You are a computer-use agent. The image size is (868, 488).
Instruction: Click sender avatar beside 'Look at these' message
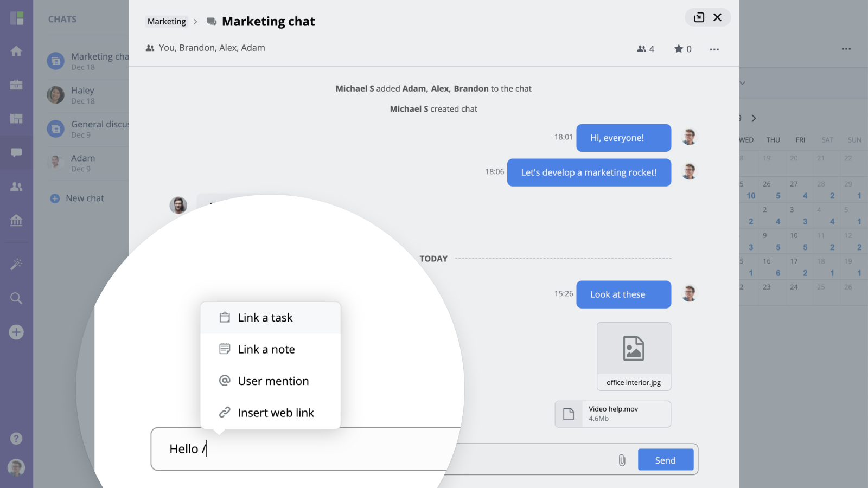[689, 293]
